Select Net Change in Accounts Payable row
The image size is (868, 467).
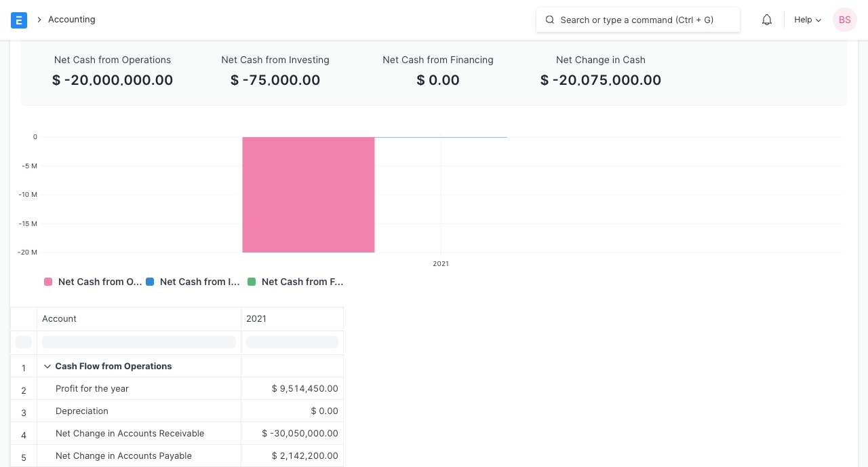[x=123, y=456]
